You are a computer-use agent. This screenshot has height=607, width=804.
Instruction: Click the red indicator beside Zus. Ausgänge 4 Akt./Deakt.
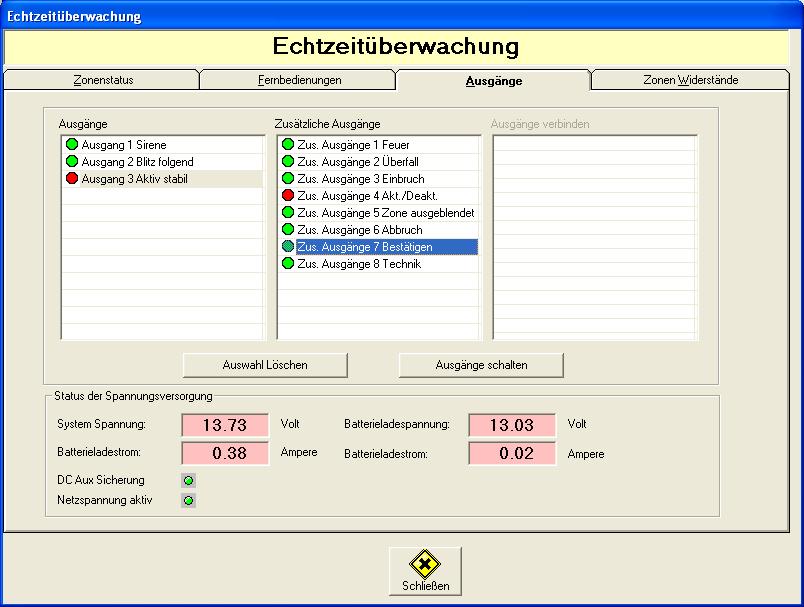pos(288,196)
